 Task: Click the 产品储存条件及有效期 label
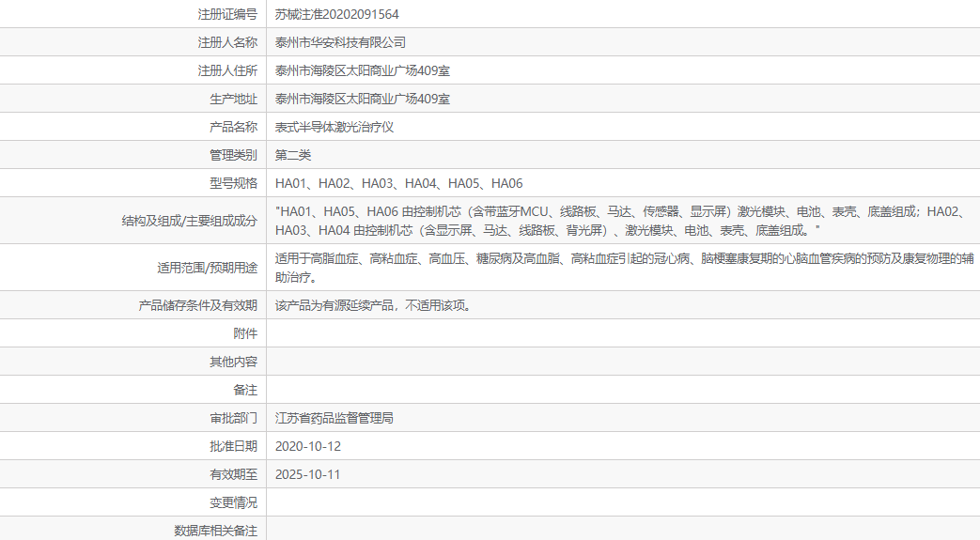(x=197, y=305)
